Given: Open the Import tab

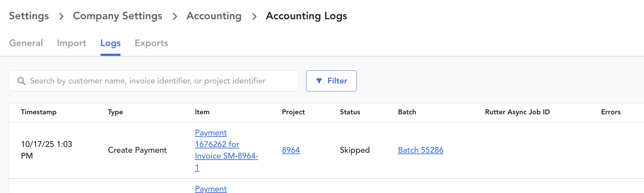Looking at the screenshot, I should point(71,43).
